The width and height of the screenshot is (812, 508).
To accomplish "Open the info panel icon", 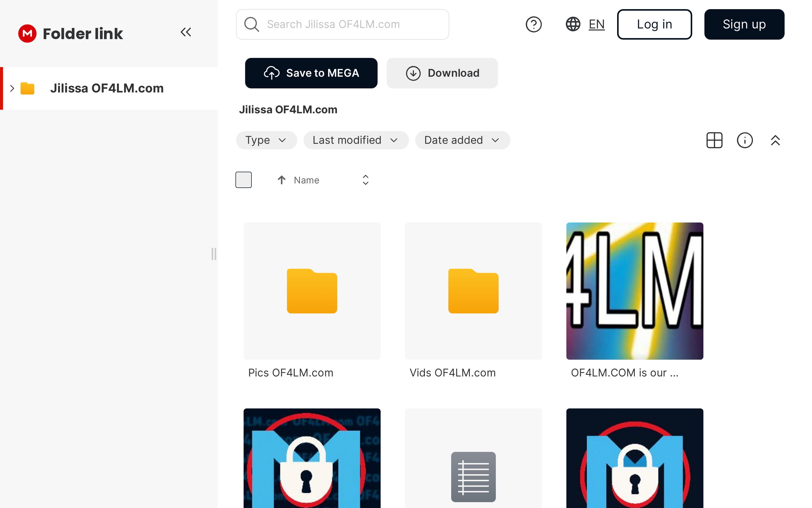I will coord(745,140).
